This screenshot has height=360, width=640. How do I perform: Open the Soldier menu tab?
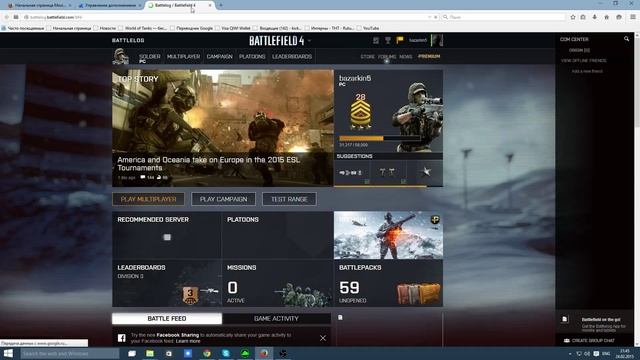(149, 57)
